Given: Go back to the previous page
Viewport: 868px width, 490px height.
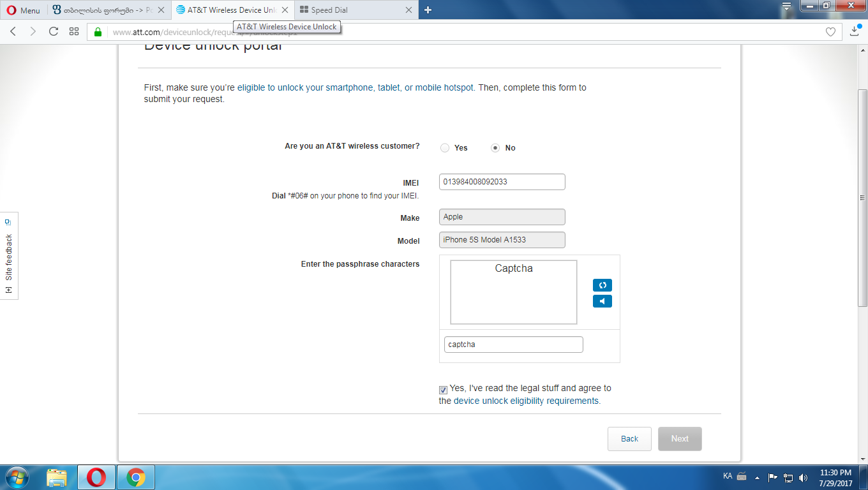Looking at the screenshot, I should [x=13, y=31].
